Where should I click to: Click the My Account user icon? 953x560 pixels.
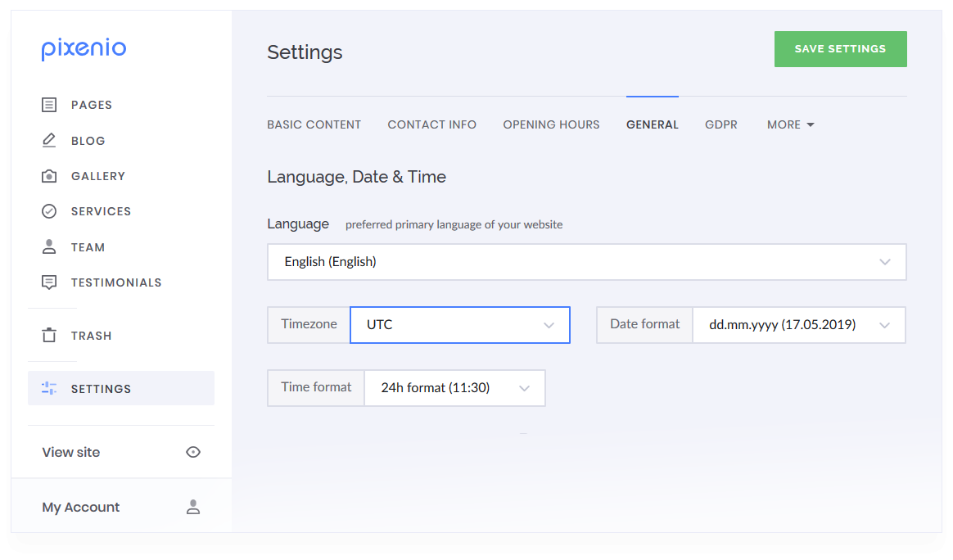pos(193,507)
